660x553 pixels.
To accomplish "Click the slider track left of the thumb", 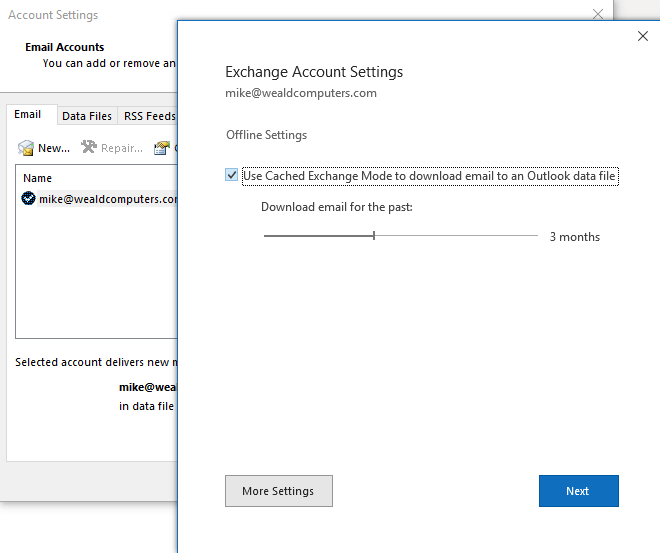I will coord(318,236).
